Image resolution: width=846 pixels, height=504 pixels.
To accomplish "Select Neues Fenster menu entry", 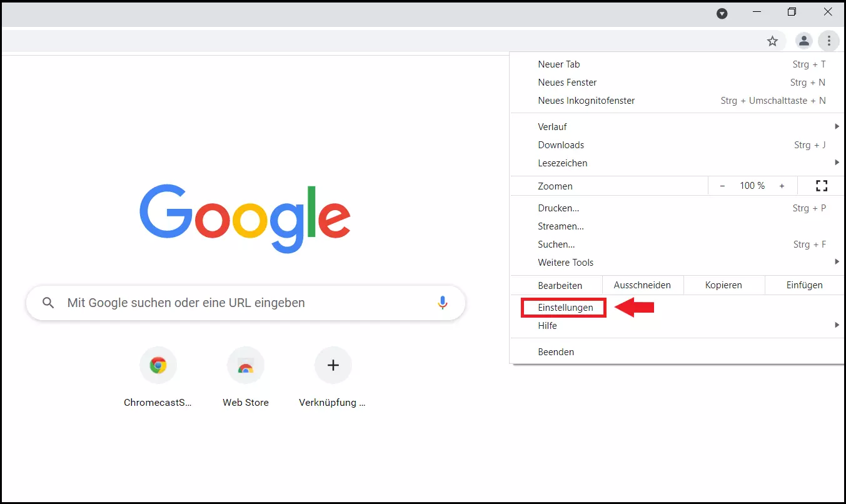I will [x=678, y=83].
